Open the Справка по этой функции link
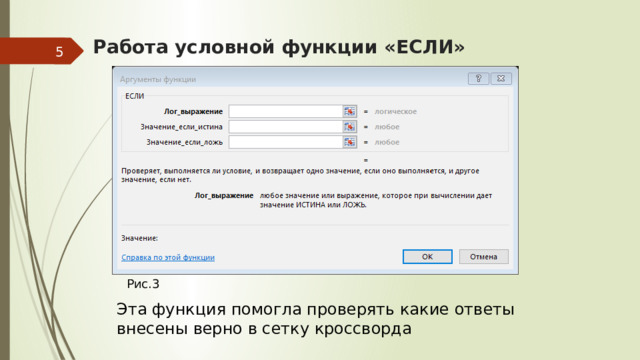 [168, 258]
